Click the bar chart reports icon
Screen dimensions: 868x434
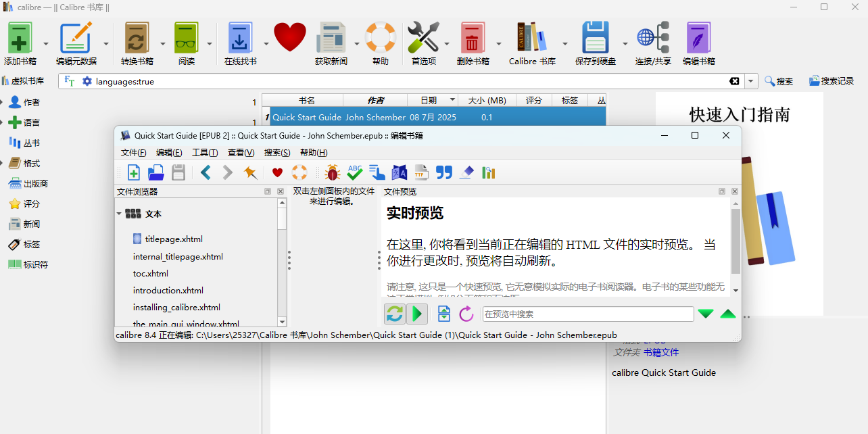488,172
